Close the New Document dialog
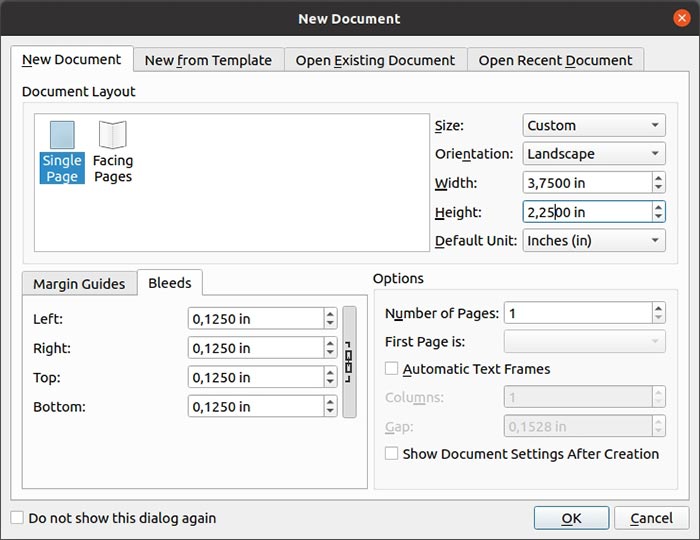The height and width of the screenshot is (540, 700). pos(682,18)
